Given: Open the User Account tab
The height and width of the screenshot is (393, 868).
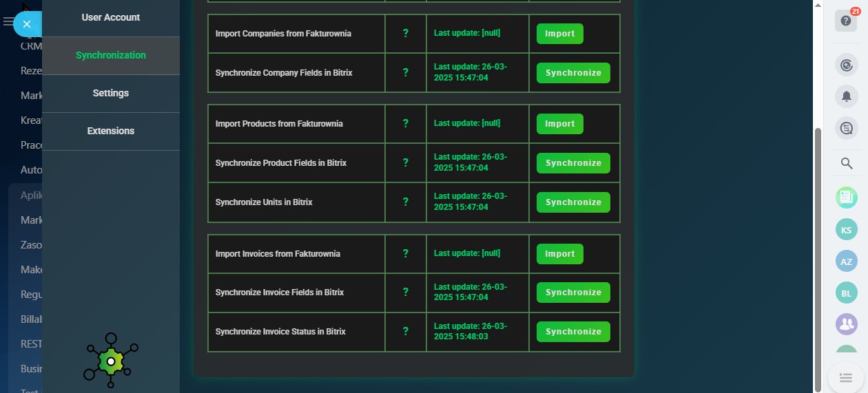Looking at the screenshot, I should click(x=111, y=17).
